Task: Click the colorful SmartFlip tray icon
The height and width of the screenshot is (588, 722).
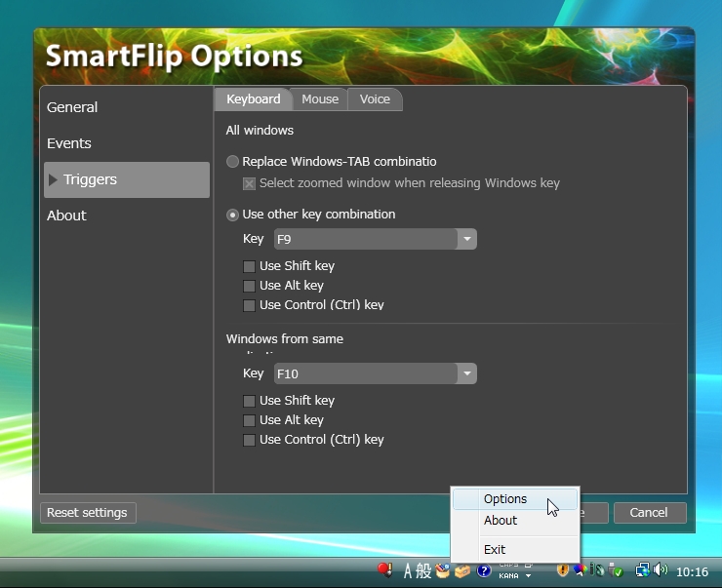Action: pyautogui.click(x=580, y=570)
